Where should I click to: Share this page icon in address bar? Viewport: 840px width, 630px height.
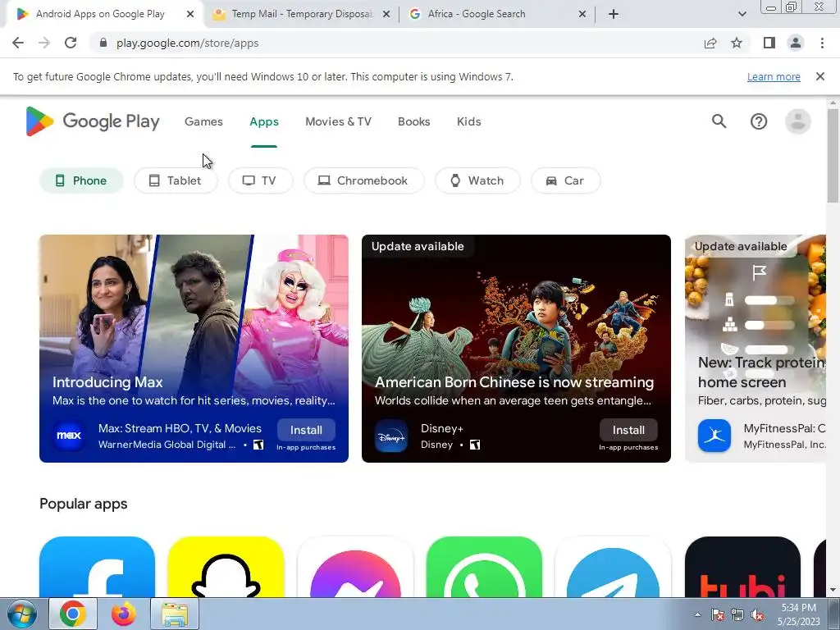[x=710, y=43]
